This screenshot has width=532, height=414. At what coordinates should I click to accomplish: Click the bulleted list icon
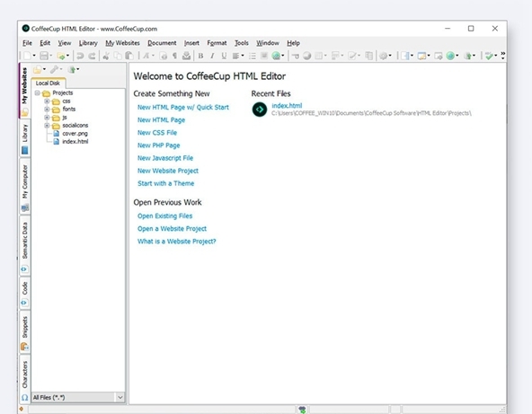point(253,56)
